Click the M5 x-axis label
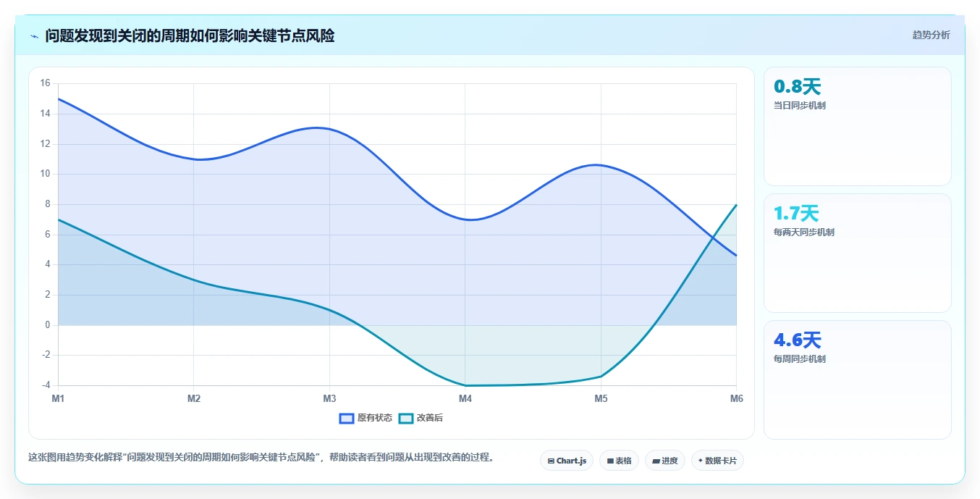This screenshot has width=980, height=499. (x=601, y=398)
